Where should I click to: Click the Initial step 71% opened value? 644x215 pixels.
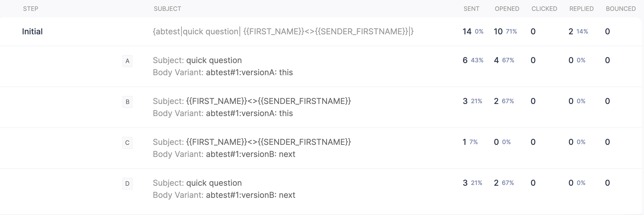point(511,32)
